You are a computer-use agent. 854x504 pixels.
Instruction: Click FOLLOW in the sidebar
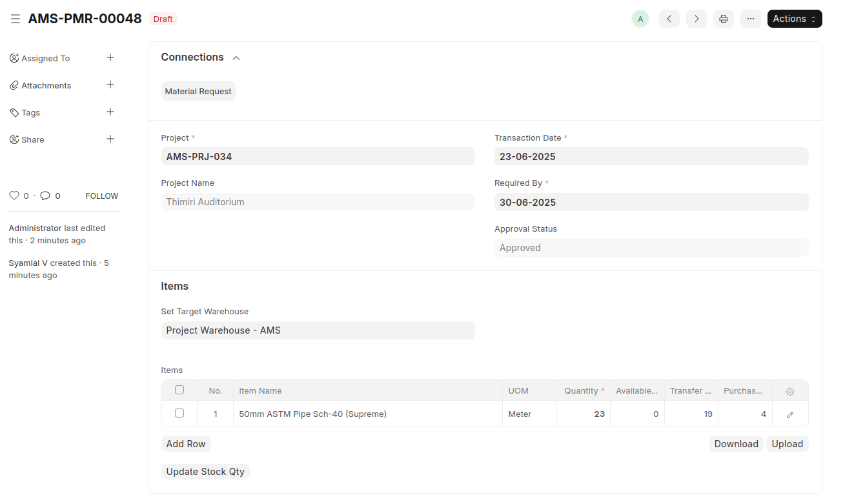pos(102,196)
